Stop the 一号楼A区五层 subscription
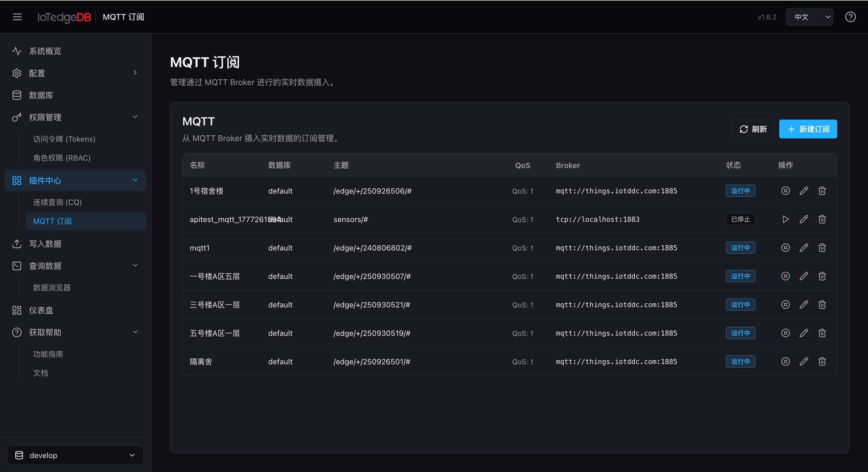Viewport: 868px width, 472px height. [x=785, y=276]
